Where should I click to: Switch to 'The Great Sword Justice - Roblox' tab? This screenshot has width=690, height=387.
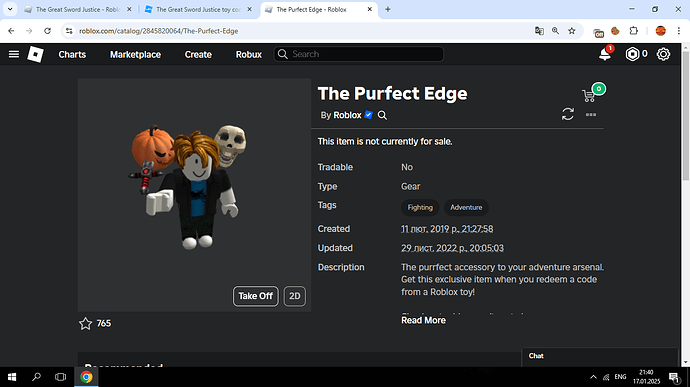coord(77,9)
